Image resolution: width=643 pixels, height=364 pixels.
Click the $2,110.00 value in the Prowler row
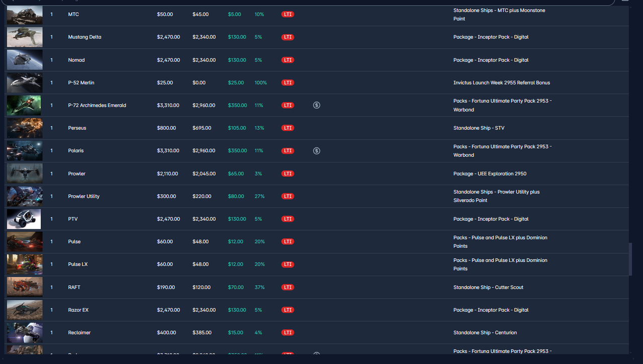click(x=167, y=174)
